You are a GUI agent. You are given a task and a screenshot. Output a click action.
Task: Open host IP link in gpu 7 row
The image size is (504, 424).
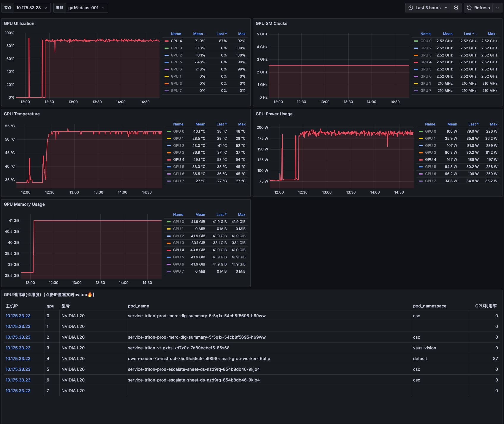18,391
